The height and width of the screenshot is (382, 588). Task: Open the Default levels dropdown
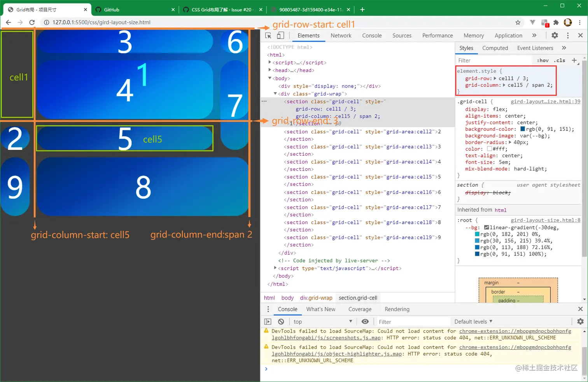tap(473, 322)
